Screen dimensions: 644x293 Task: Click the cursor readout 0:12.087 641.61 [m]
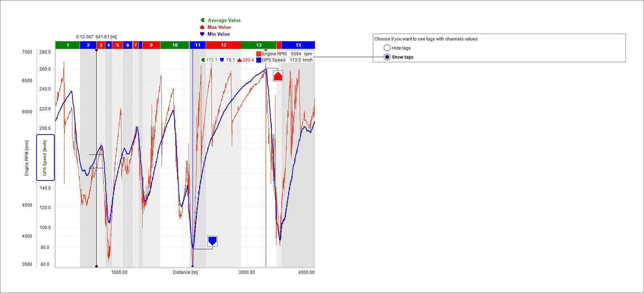96,37
